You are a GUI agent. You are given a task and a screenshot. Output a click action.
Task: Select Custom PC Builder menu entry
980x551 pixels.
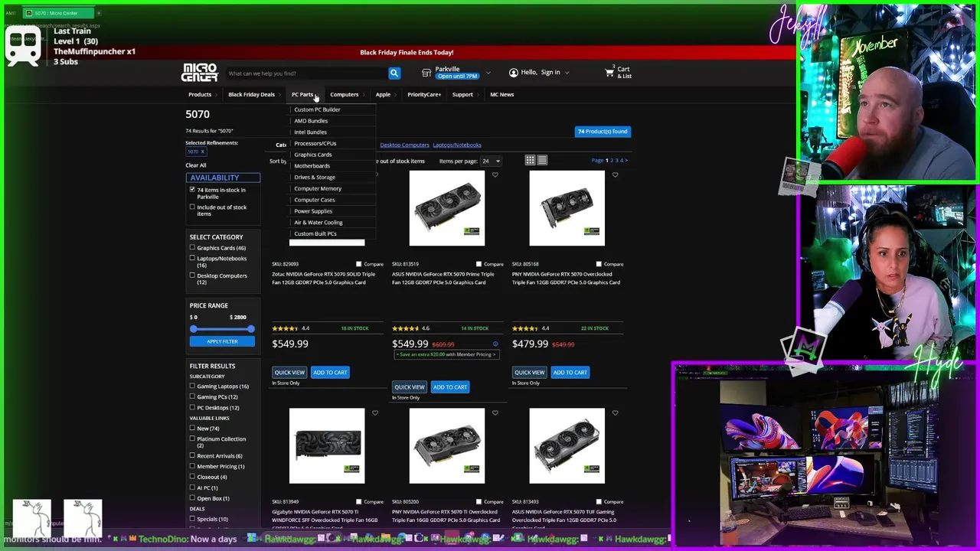click(x=317, y=109)
